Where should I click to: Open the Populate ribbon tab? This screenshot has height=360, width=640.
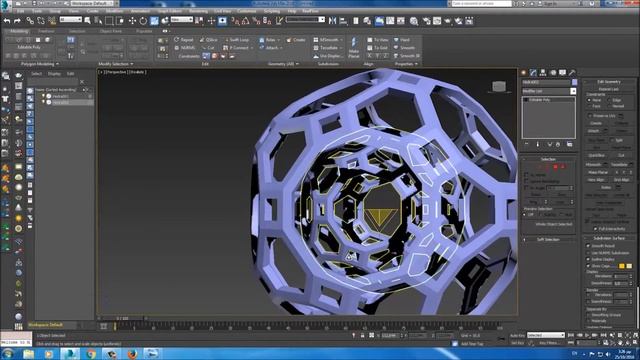144,31
